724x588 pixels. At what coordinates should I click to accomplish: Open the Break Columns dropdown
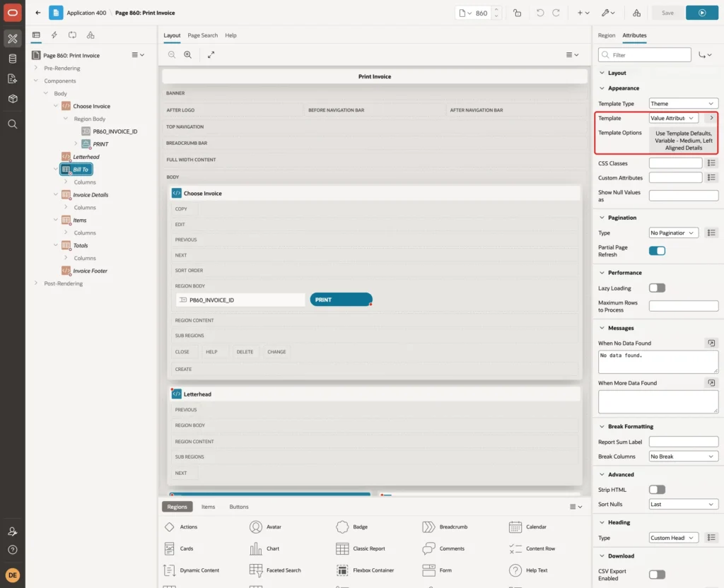click(684, 457)
